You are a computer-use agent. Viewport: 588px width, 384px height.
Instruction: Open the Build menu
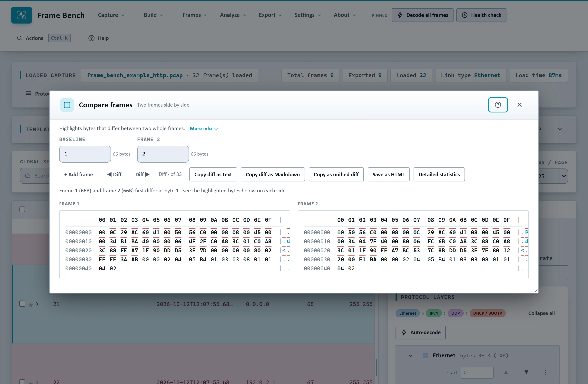[x=153, y=15]
